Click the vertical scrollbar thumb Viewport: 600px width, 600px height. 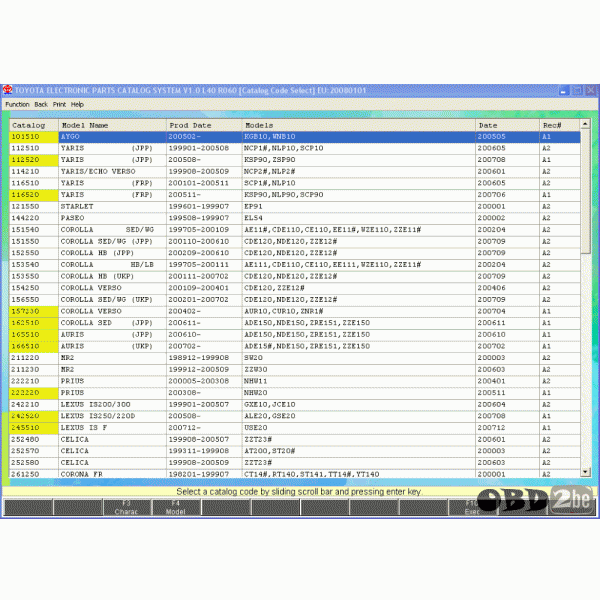[x=585, y=191]
